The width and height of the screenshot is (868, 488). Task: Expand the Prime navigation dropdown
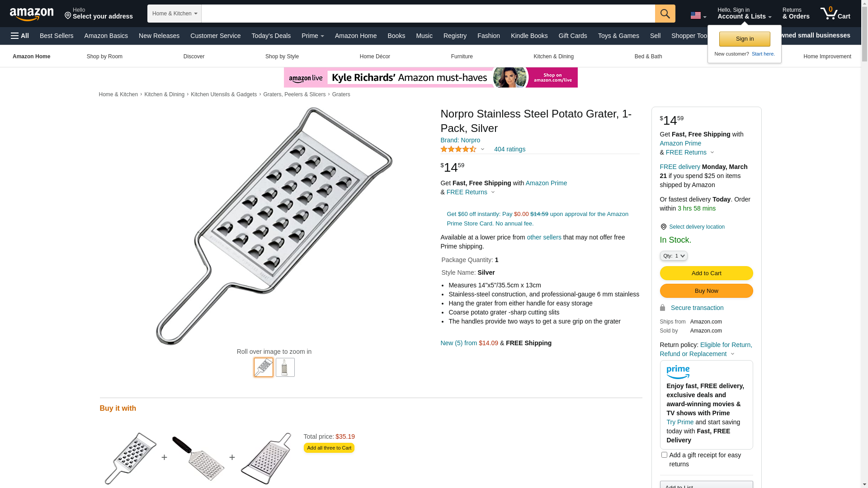[312, 36]
